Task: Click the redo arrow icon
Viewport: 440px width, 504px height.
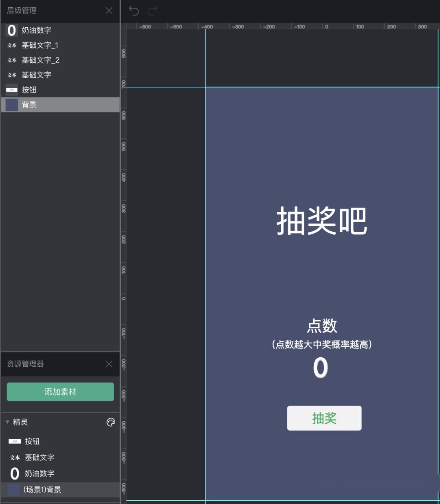Action: [152, 11]
